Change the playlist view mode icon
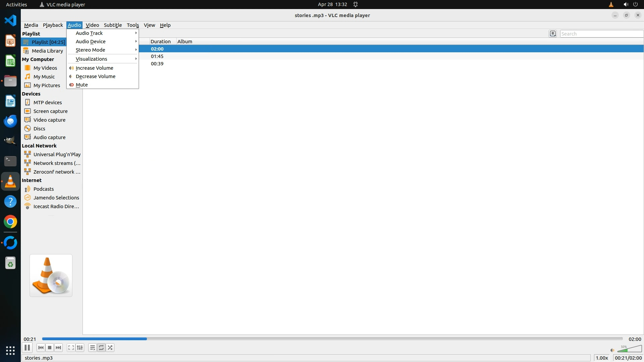The image size is (644, 362). click(553, 34)
